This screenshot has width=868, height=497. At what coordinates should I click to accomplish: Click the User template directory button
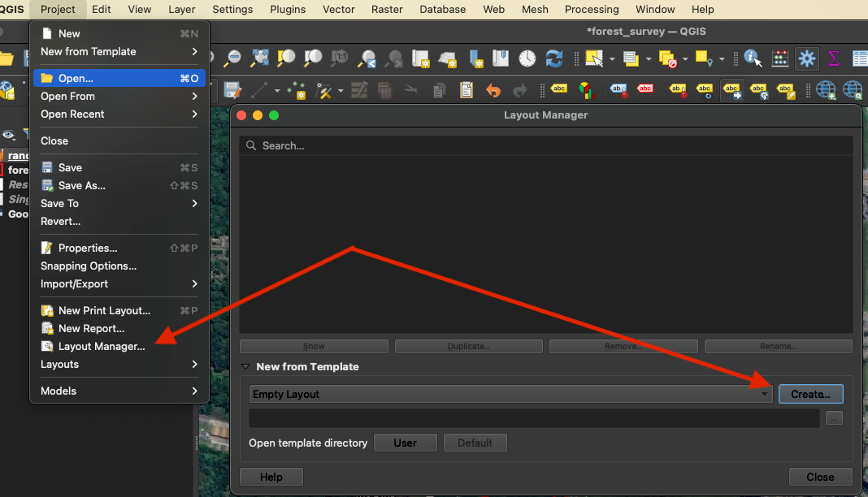[405, 443]
